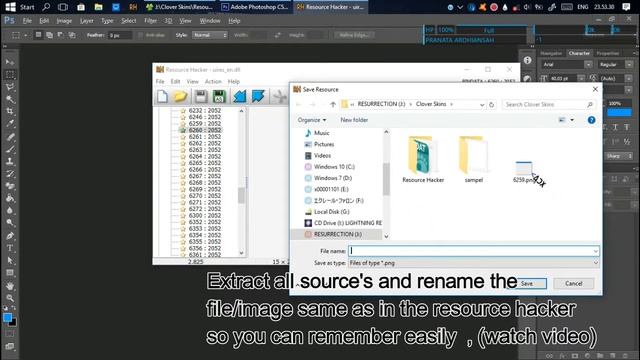The width and height of the screenshot is (640, 360).
Task: Click the Cancel button
Action: click(x=573, y=284)
